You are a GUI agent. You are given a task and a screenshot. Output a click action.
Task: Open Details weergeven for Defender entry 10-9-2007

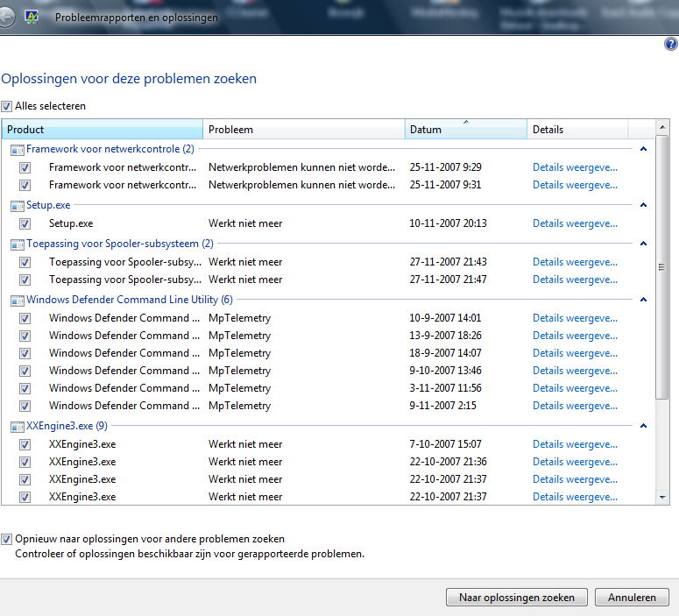[x=575, y=318]
